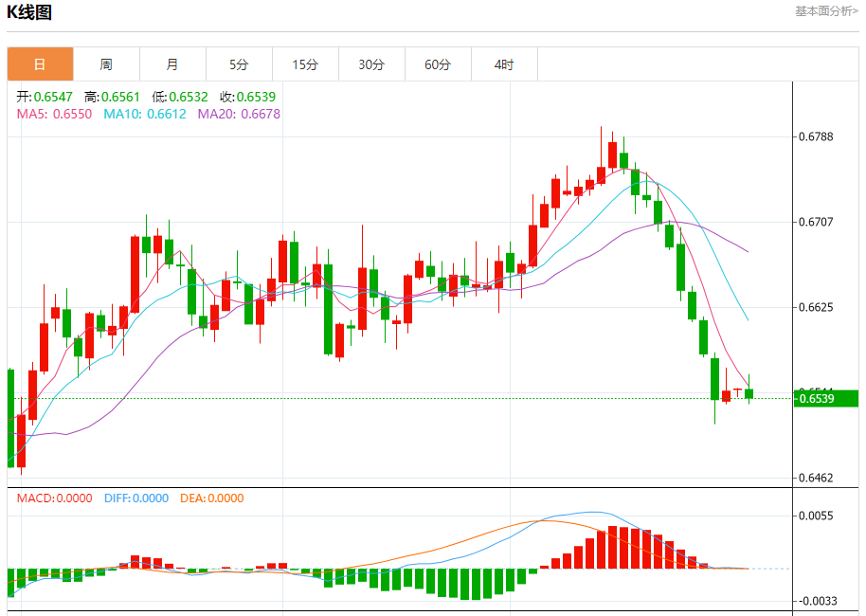The width and height of the screenshot is (866, 616).
Task: Click the MA10: 0.6612 legend label
Action: pos(145,114)
